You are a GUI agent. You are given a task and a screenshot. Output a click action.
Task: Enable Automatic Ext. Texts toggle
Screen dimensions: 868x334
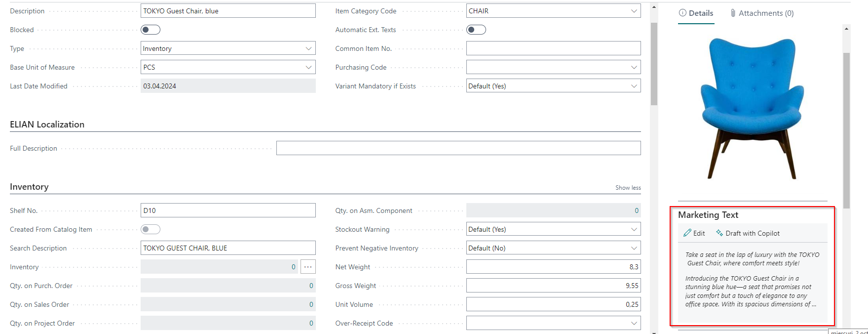point(476,30)
